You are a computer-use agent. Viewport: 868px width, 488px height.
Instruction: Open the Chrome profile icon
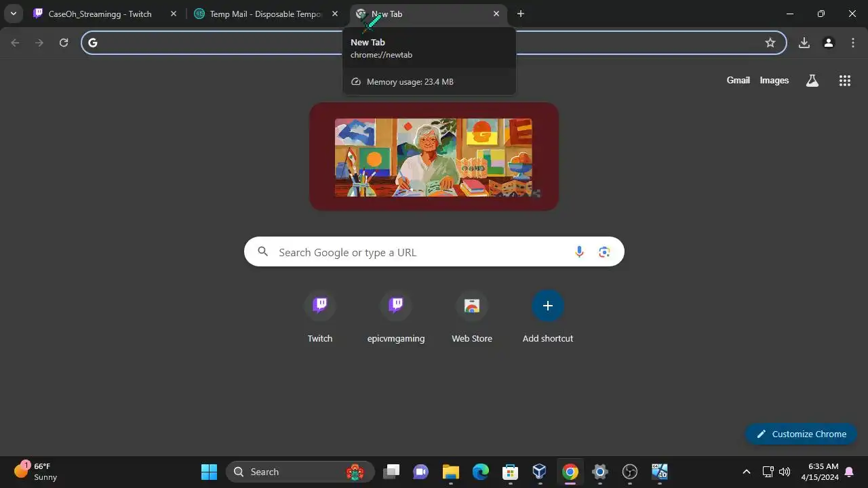click(x=828, y=43)
